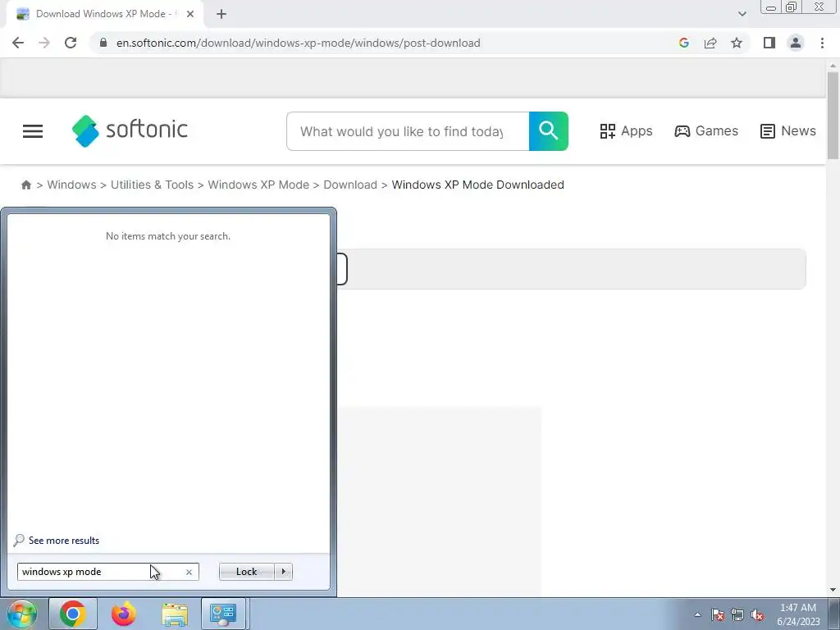Click the Windows Start orb
This screenshot has width=840, height=630.
click(22, 614)
